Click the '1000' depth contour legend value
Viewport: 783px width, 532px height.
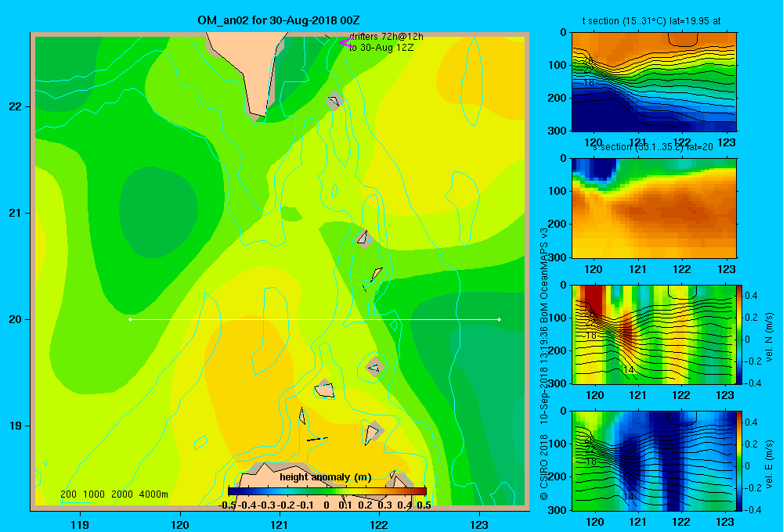[94, 494]
